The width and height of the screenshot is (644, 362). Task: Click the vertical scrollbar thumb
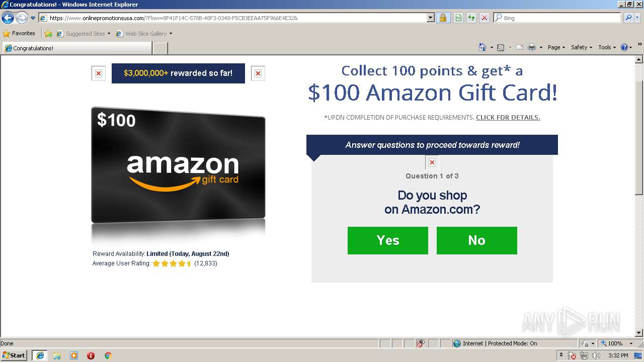[x=639, y=138]
